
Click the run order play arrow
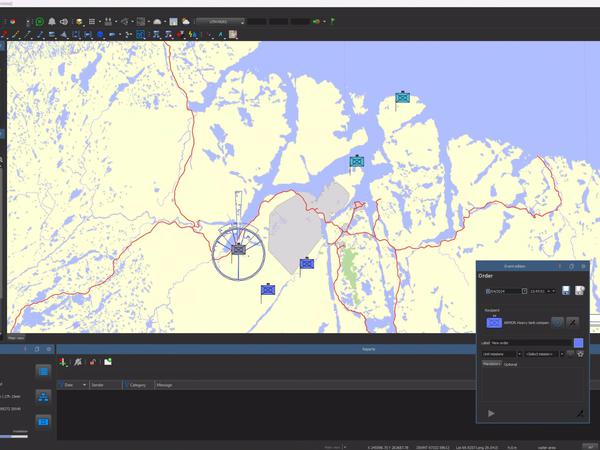click(x=491, y=413)
